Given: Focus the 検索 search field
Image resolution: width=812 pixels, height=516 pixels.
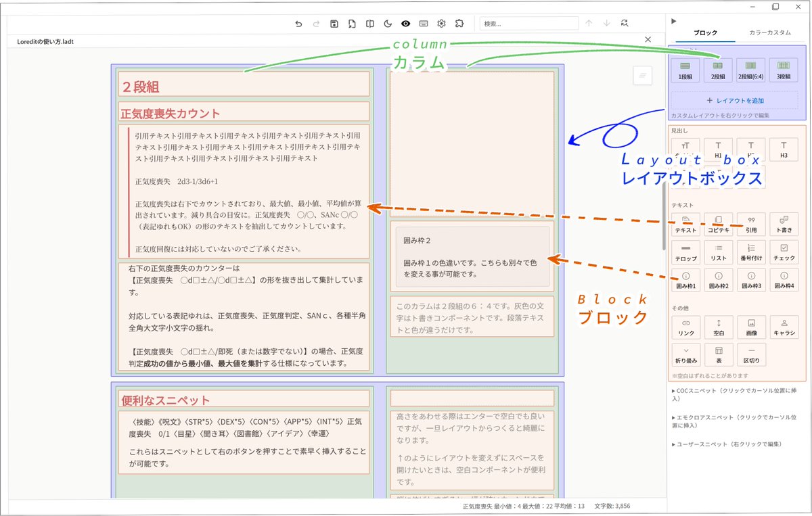Looking at the screenshot, I should pos(529,24).
